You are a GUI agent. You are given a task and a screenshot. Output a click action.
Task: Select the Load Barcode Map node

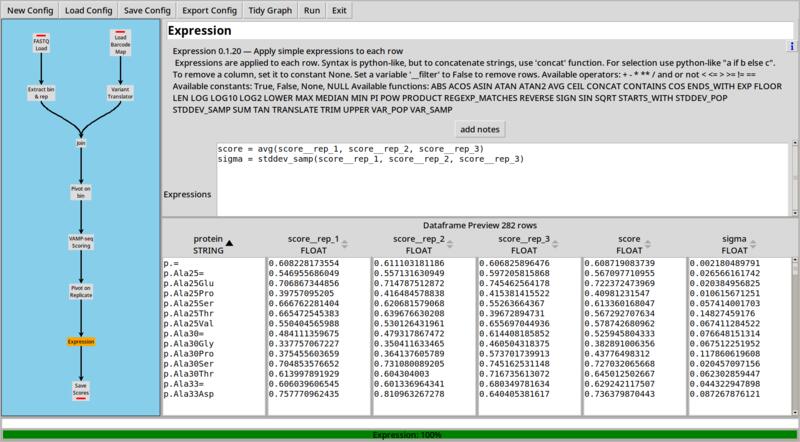click(120, 43)
